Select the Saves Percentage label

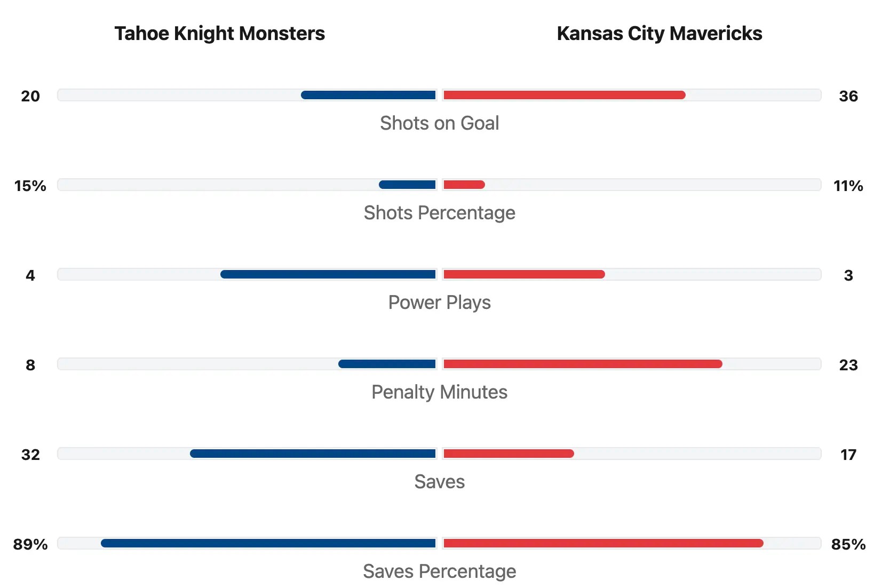tap(439, 571)
